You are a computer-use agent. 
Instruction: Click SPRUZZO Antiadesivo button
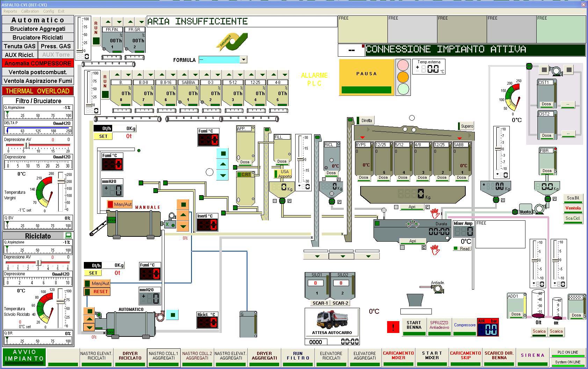tap(439, 327)
